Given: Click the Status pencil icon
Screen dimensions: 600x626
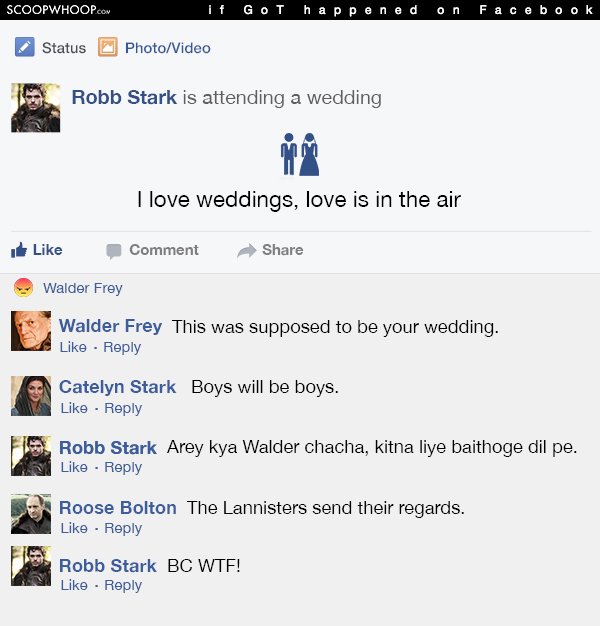Looking at the screenshot, I should 25,48.
